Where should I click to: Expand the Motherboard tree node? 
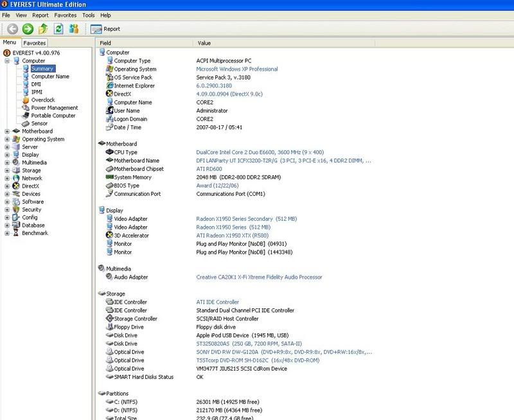(7, 132)
